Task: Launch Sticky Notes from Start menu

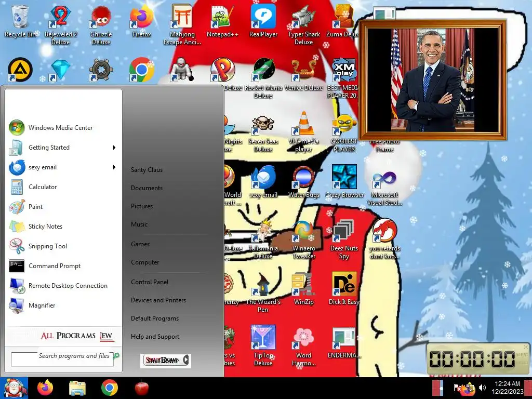Action: 62,227
